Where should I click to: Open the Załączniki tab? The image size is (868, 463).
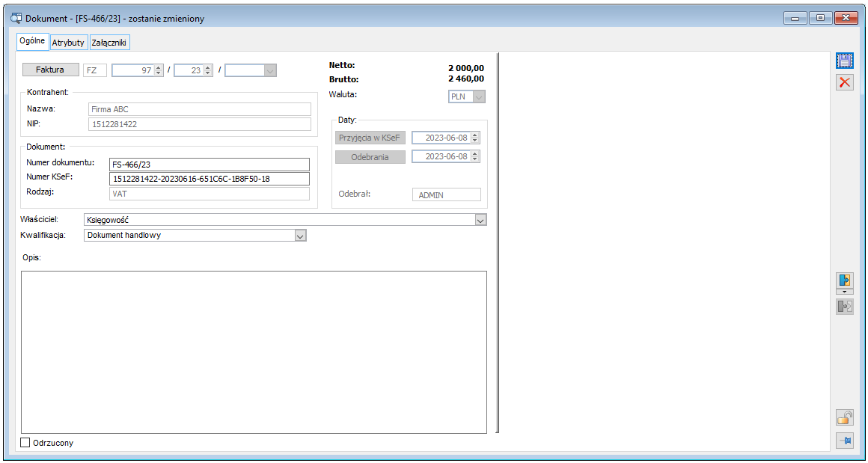(x=109, y=42)
